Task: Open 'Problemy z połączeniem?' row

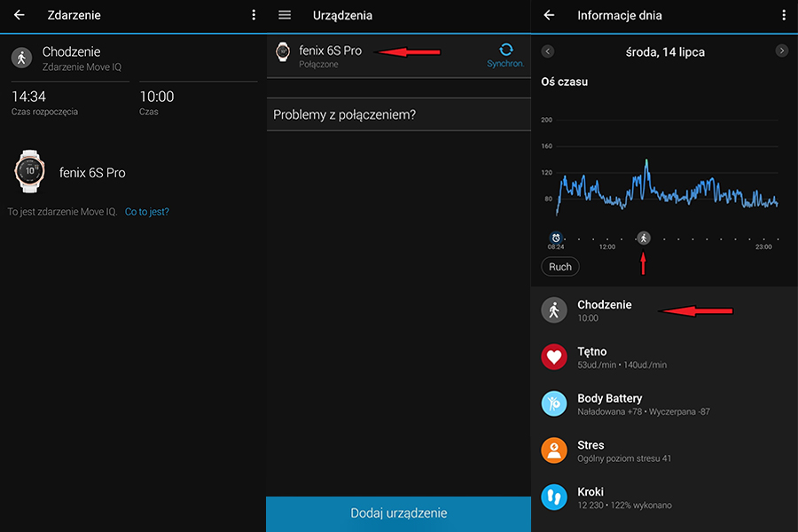Action: 398,114
